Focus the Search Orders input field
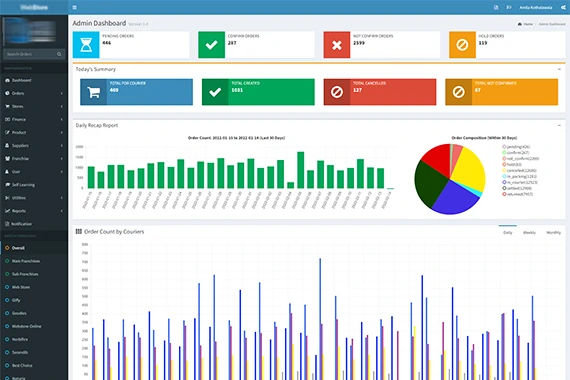This screenshot has width=570, height=380. pyautogui.click(x=30, y=54)
